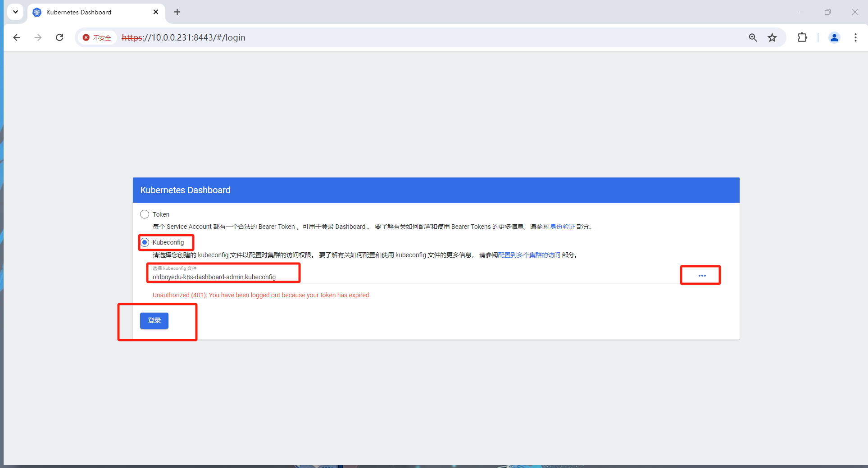Open the 配置到多个集群的访问 link
The width and height of the screenshot is (868, 468).
529,255
